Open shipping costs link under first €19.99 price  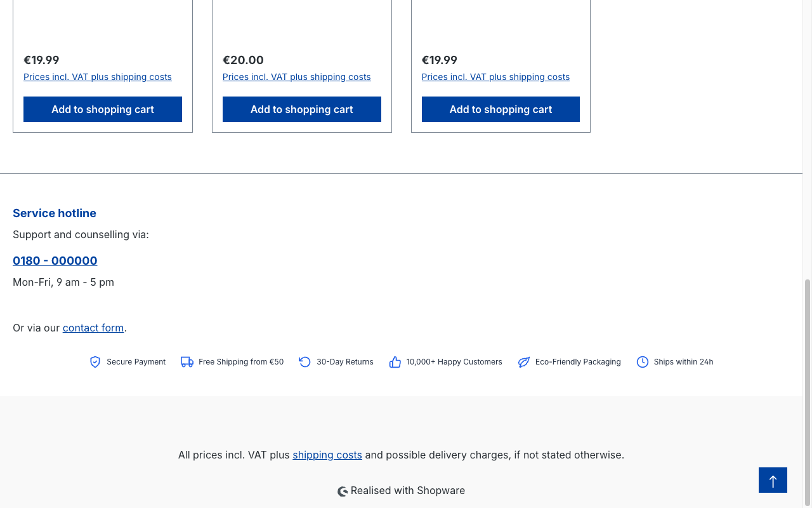(x=98, y=77)
